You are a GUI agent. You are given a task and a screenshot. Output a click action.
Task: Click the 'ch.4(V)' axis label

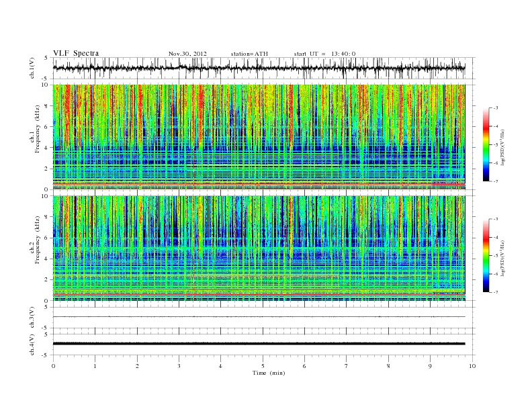[x=32, y=345]
